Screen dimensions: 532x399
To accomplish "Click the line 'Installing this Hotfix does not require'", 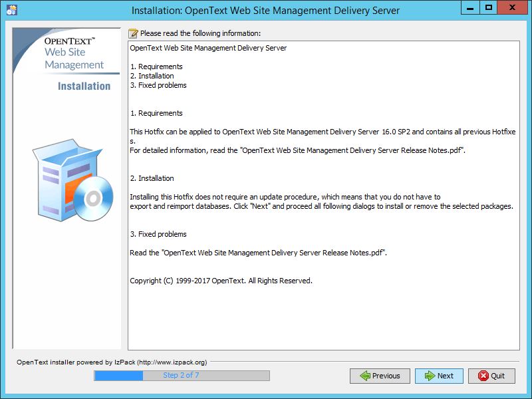I will pos(285,197).
